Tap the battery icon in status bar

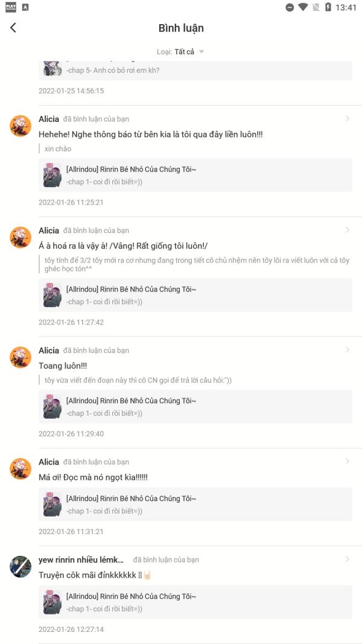tap(328, 7)
